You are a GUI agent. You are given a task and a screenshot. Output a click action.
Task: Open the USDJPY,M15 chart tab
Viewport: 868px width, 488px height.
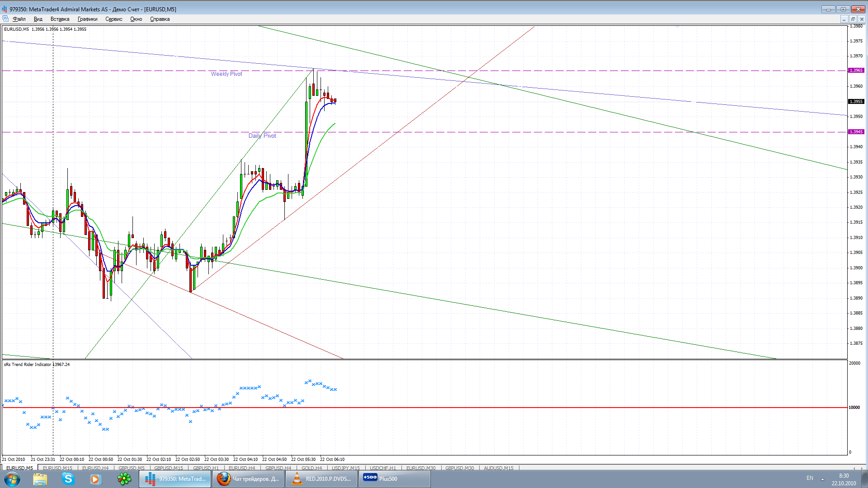click(x=345, y=468)
